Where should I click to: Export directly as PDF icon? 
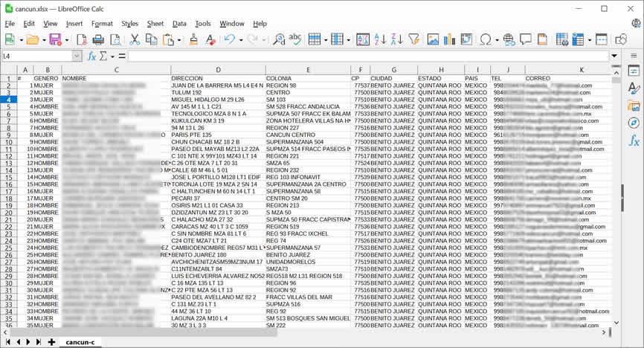tap(82, 39)
